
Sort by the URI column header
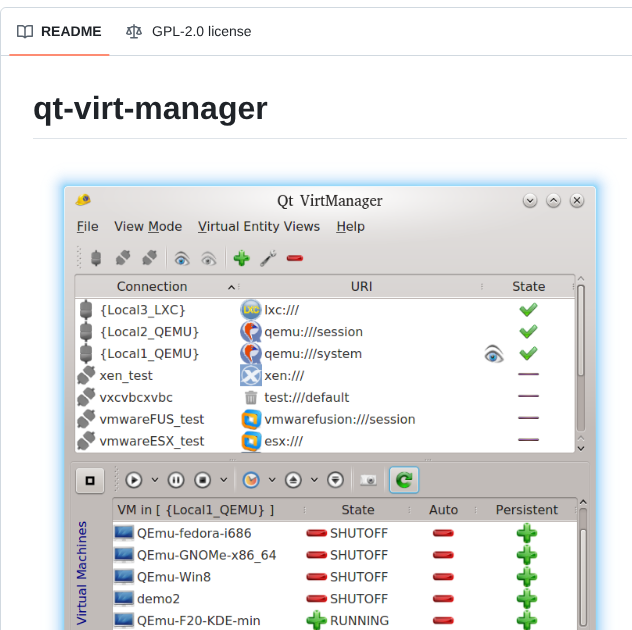361,287
